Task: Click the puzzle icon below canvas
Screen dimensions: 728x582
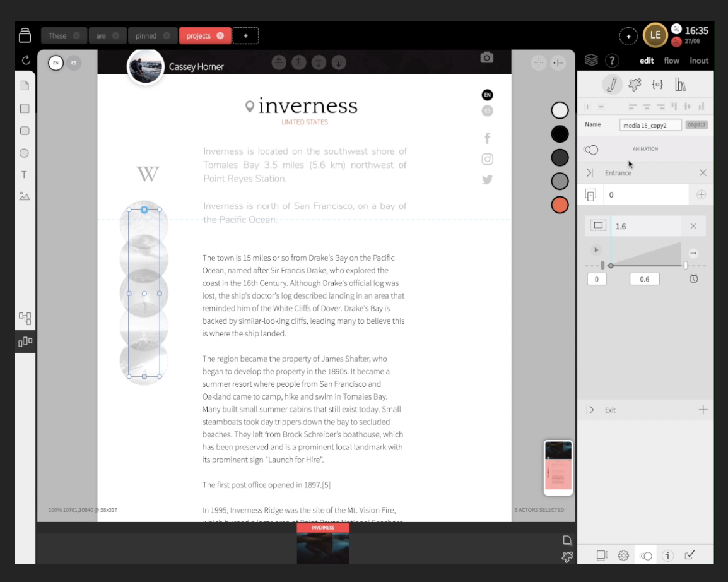Action: (x=567, y=557)
